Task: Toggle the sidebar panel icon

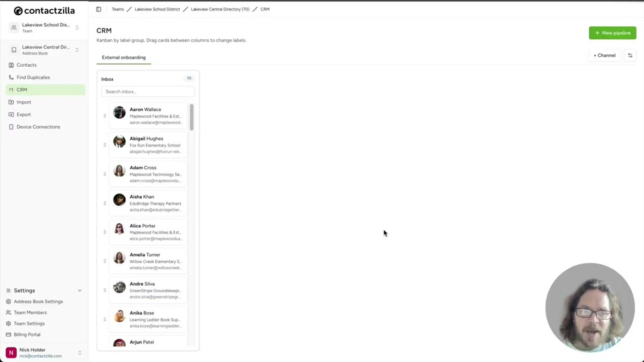Action: 99,9
